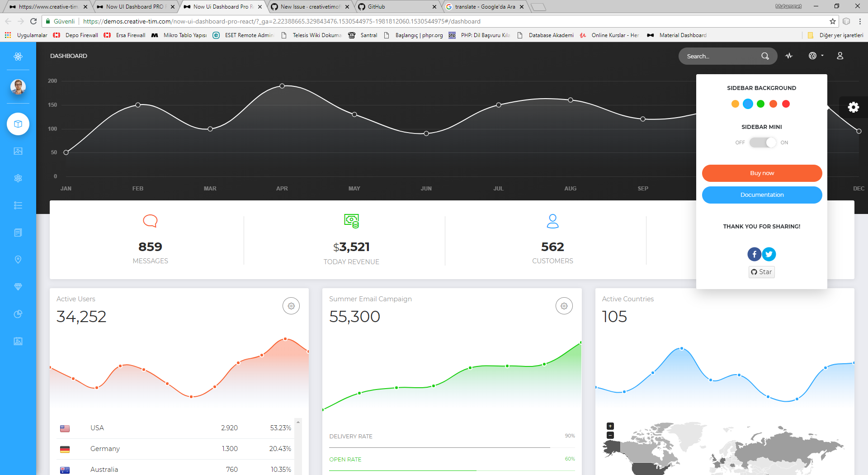Image resolution: width=868 pixels, height=475 pixels.
Task: Select the blue sidebar background swatch
Action: [748, 104]
